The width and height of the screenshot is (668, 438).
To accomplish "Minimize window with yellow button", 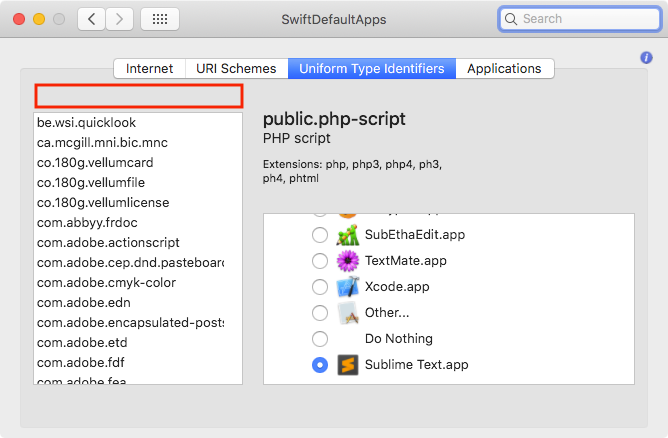I will point(39,19).
